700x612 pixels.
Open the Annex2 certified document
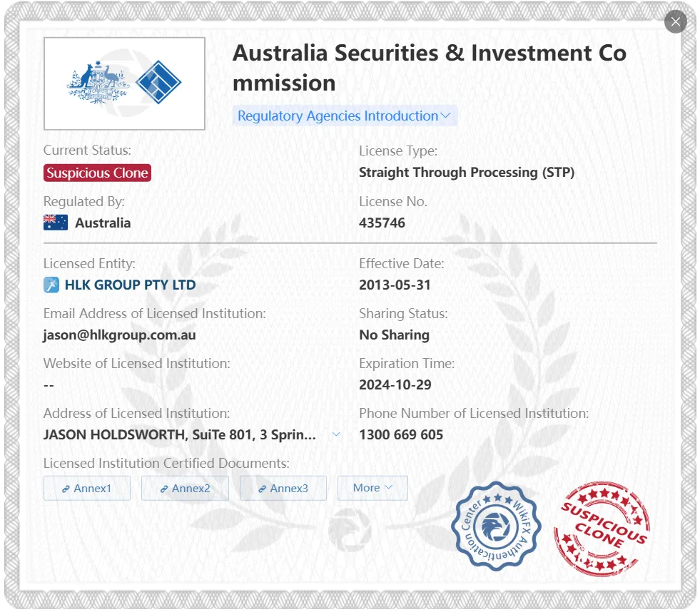[185, 488]
